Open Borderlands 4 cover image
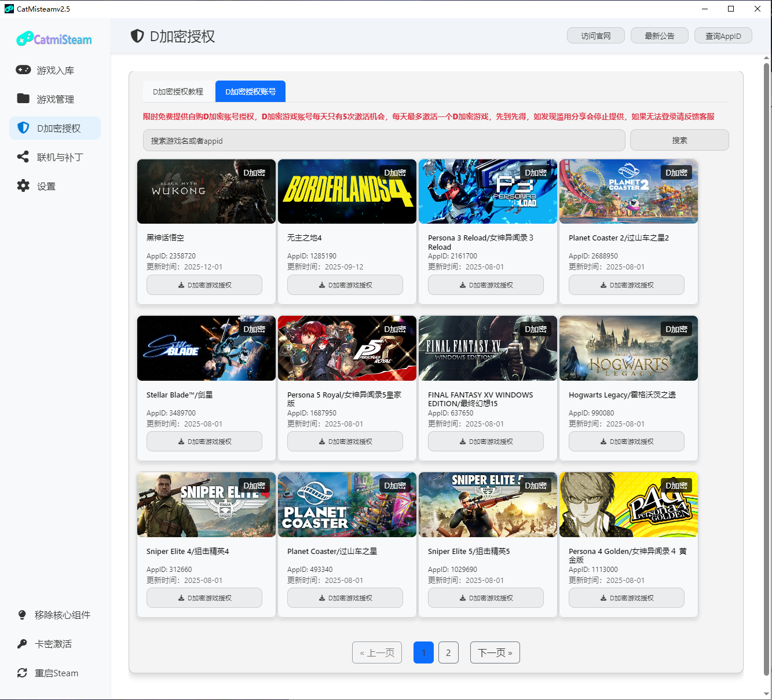Viewport: 772px width, 700px height. pyautogui.click(x=347, y=192)
